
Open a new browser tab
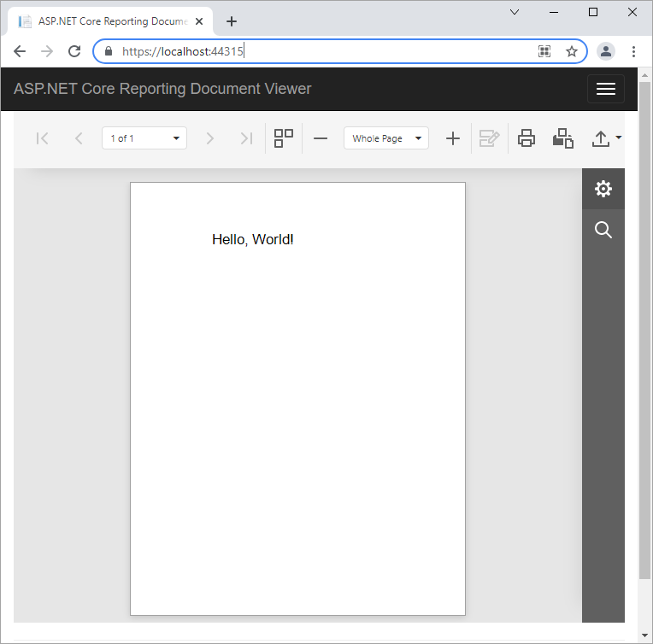(232, 21)
